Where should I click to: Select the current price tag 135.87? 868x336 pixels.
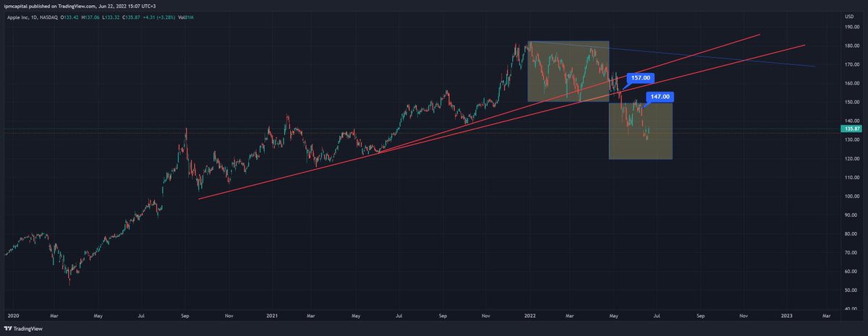pyautogui.click(x=851, y=129)
